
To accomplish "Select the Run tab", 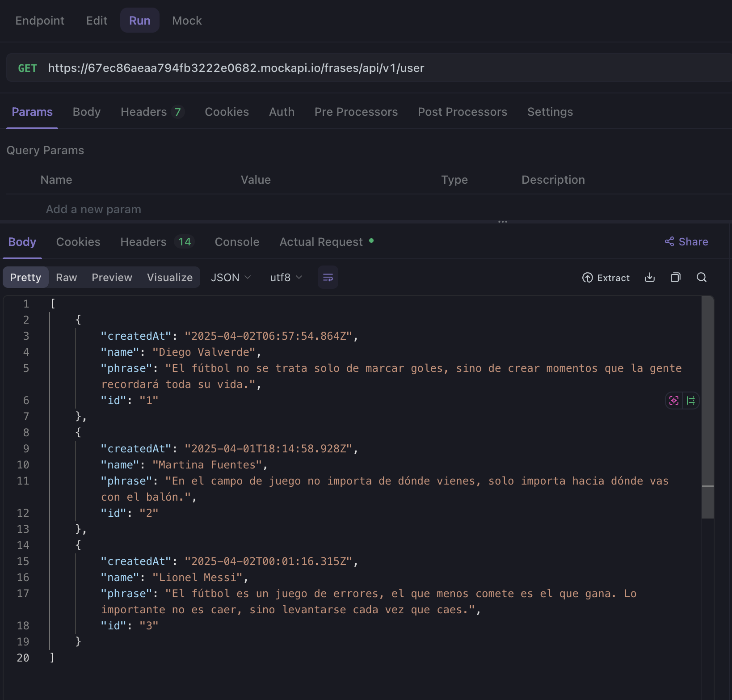I will [140, 21].
